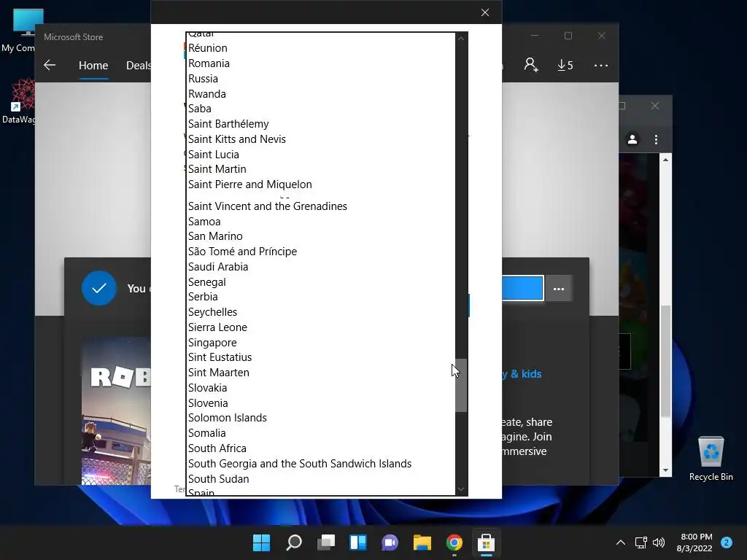Click the Microsoft Store taskbar icon

tap(486, 542)
